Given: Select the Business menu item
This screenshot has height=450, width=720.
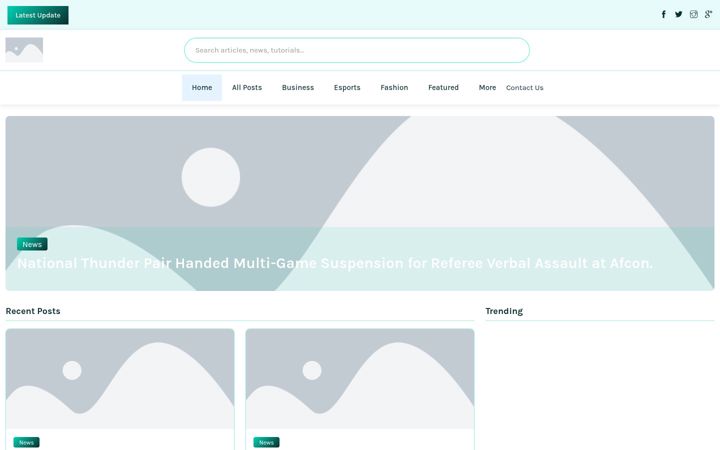Looking at the screenshot, I should 298,87.
